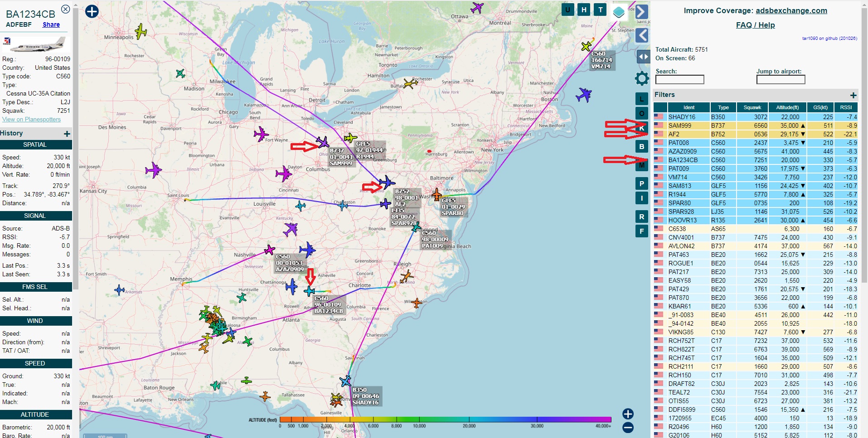Viewport: 868px width, 438px height.
Task: Zoom out with the minus circle button
Action: click(628, 427)
